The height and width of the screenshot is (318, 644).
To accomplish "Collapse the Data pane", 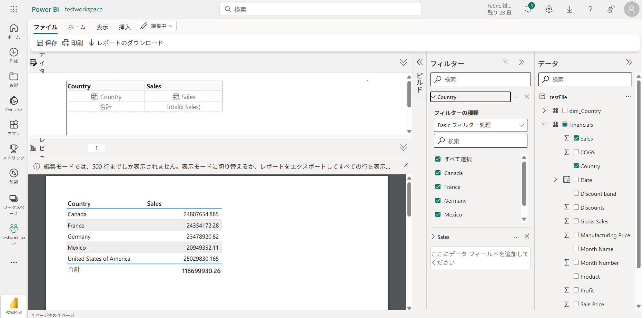I will coord(629,62).
